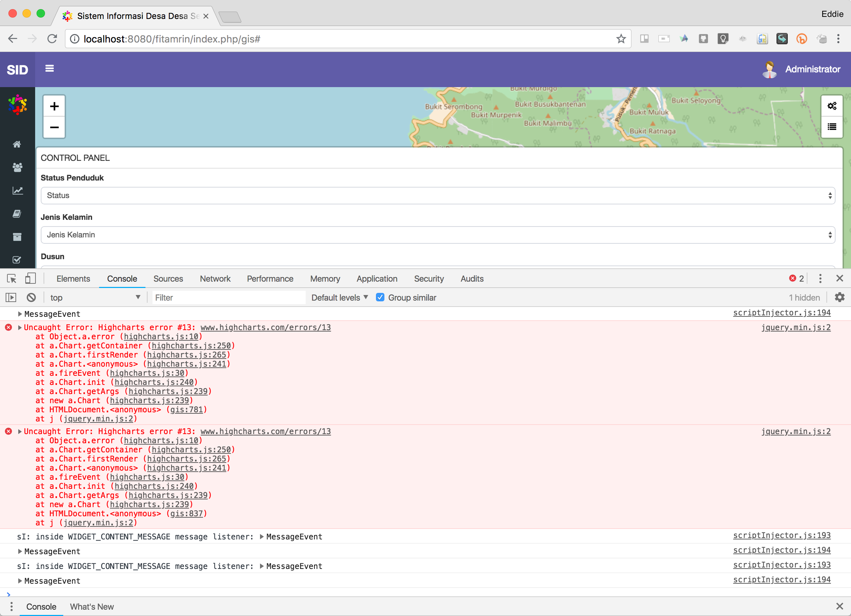Open the checklist icon in sidebar
The width and height of the screenshot is (851, 616).
pos(17,260)
